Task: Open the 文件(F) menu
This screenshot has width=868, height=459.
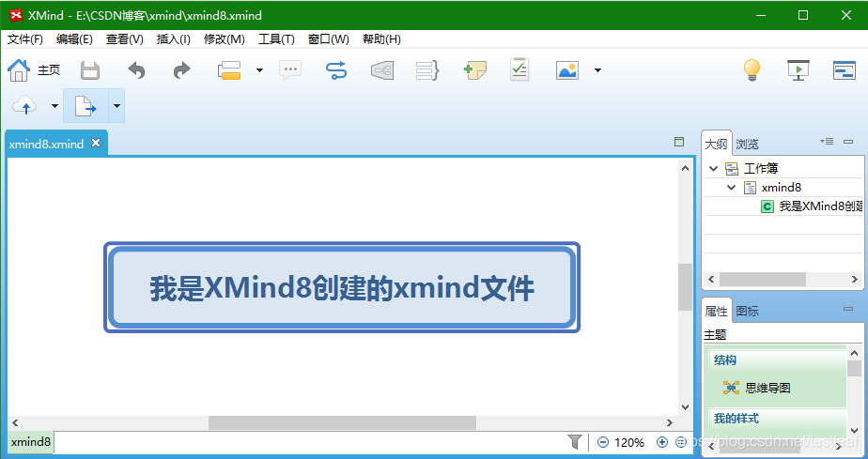Action: [x=25, y=39]
